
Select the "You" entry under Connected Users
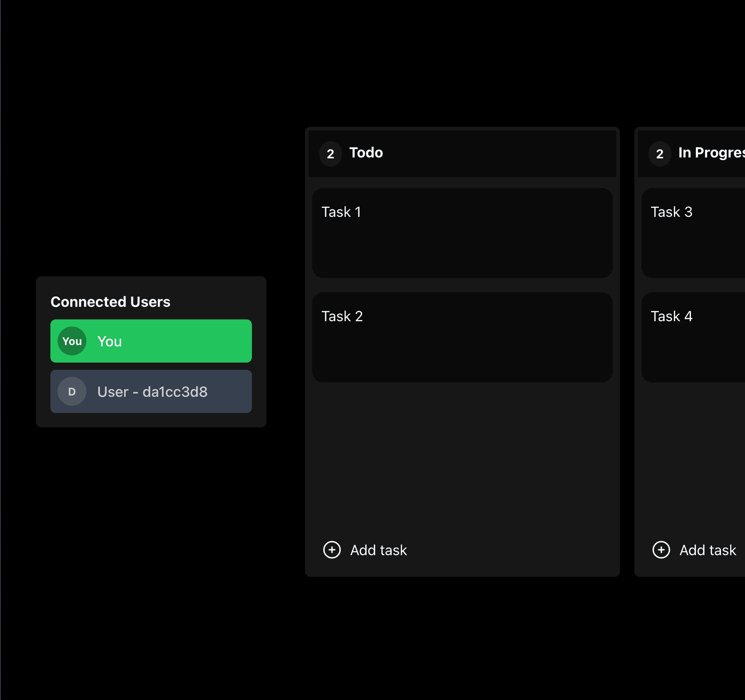(x=151, y=341)
